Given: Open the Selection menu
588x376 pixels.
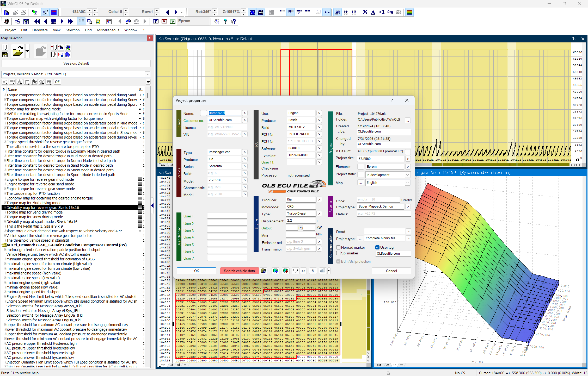Looking at the screenshot, I should point(72,30).
